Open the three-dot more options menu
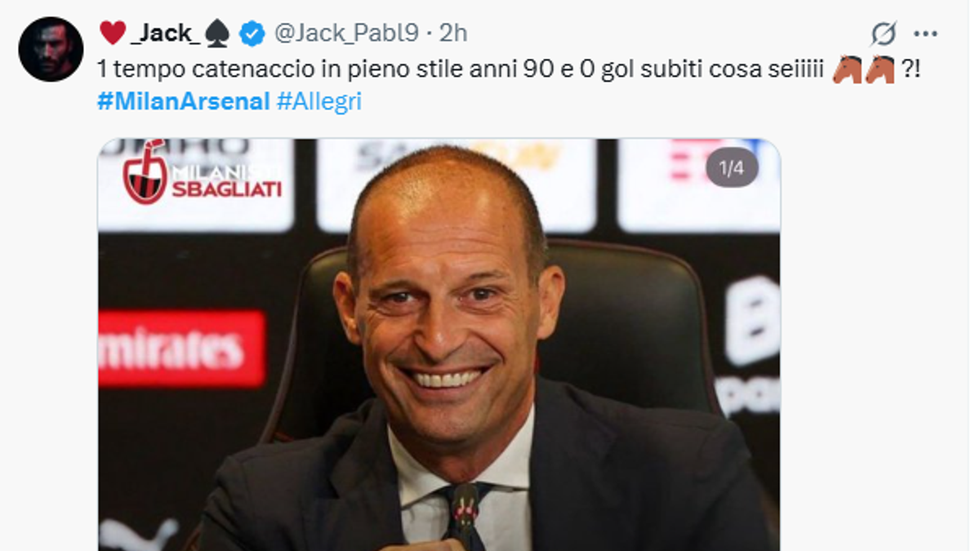Image resolution: width=980 pixels, height=551 pixels. pyautogui.click(x=925, y=33)
